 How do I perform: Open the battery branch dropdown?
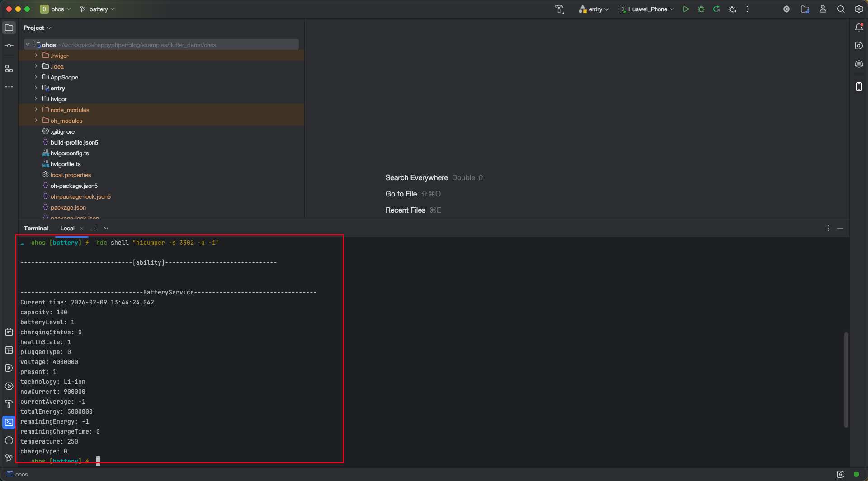(x=97, y=9)
